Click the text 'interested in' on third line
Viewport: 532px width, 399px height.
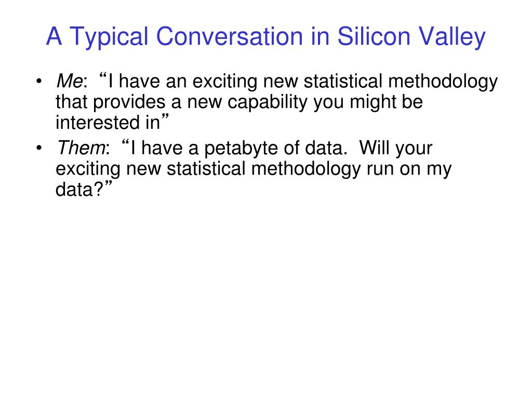[108, 123]
